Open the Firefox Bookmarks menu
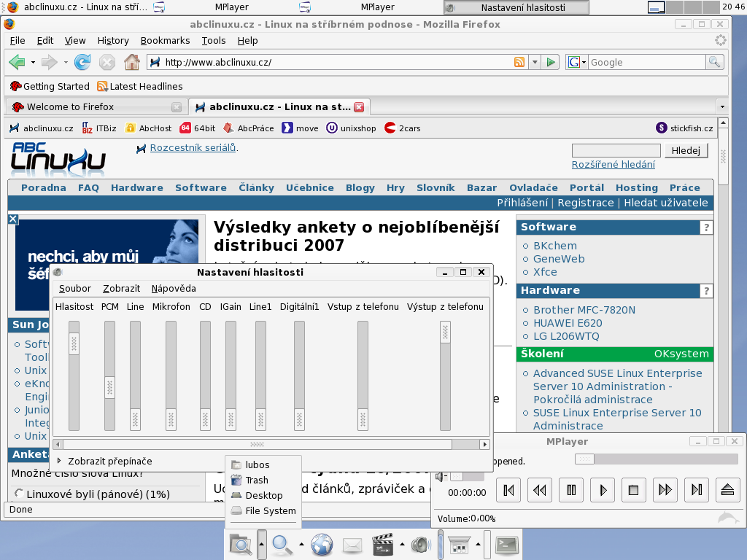 coord(166,41)
